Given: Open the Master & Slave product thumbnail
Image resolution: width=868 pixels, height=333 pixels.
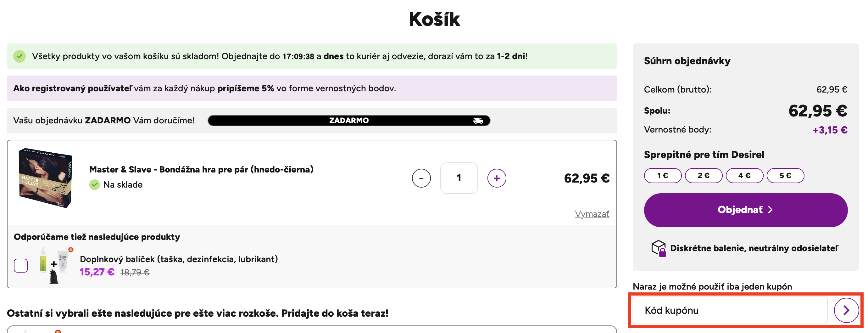Looking at the screenshot, I should [x=46, y=178].
